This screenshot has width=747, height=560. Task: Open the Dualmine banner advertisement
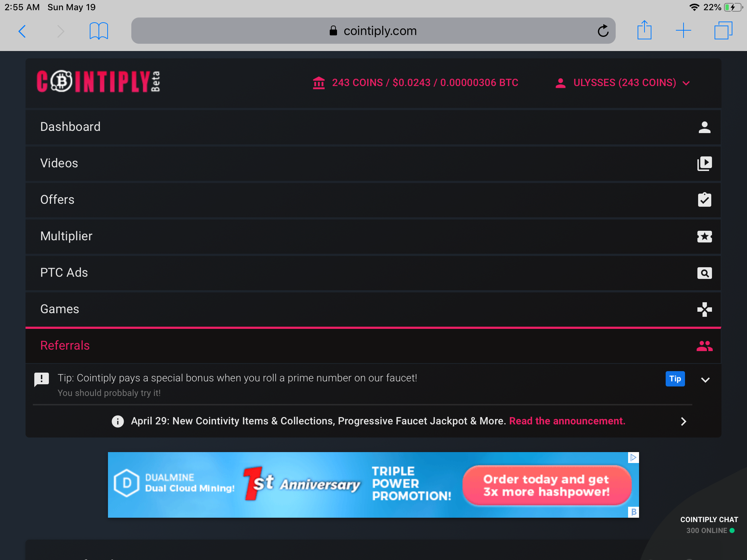pos(373,485)
